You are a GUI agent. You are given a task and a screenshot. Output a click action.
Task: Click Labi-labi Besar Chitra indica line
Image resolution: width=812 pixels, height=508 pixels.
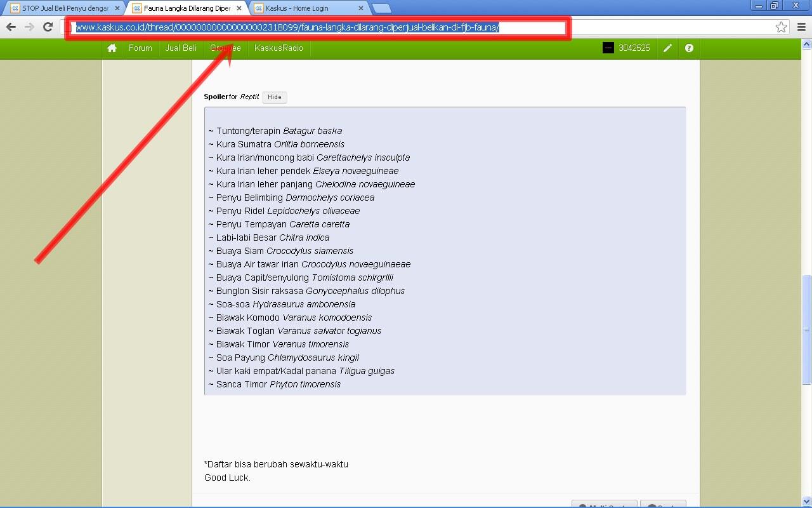(x=269, y=237)
